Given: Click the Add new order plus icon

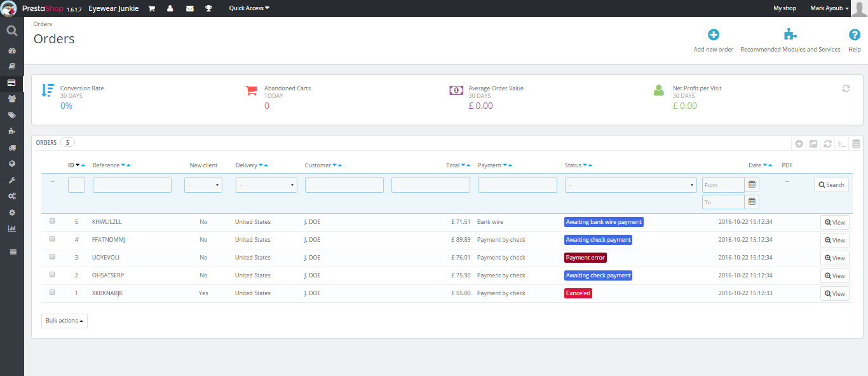Looking at the screenshot, I should (714, 35).
